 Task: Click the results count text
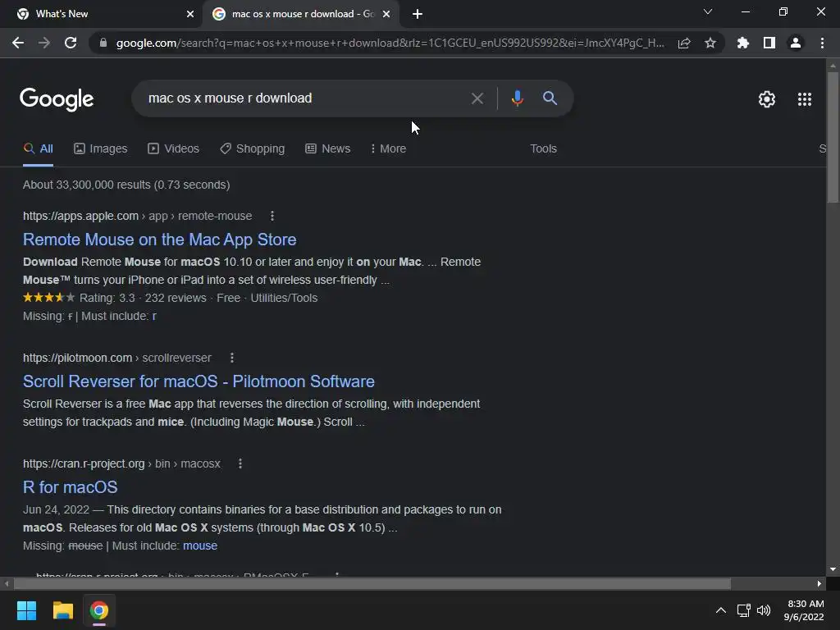(126, 185)
